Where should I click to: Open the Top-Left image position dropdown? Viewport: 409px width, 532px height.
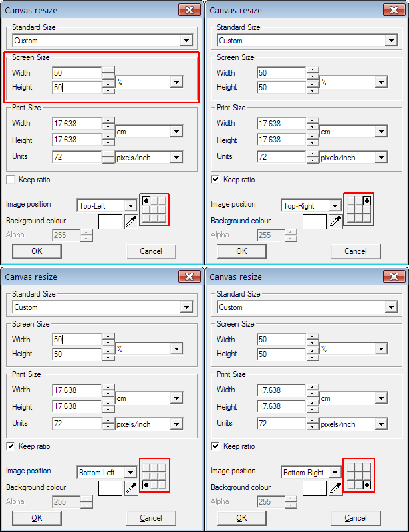pyautogui.click(x=130, y=206)
